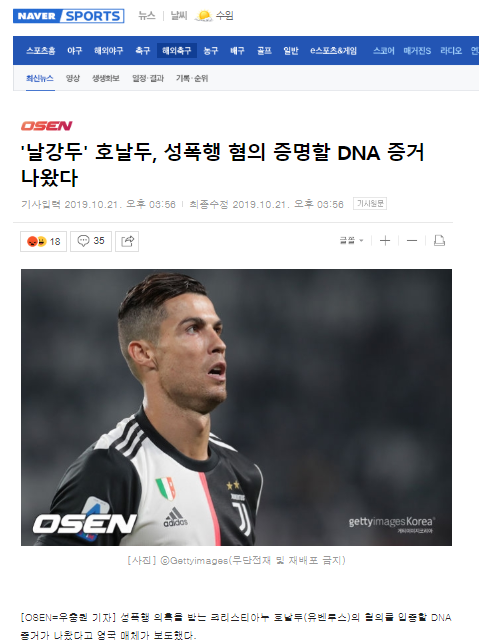The height and width of the screenshot is (643, 479).
Task: Click the sunny weather icon
Action: tap(203, 16)
